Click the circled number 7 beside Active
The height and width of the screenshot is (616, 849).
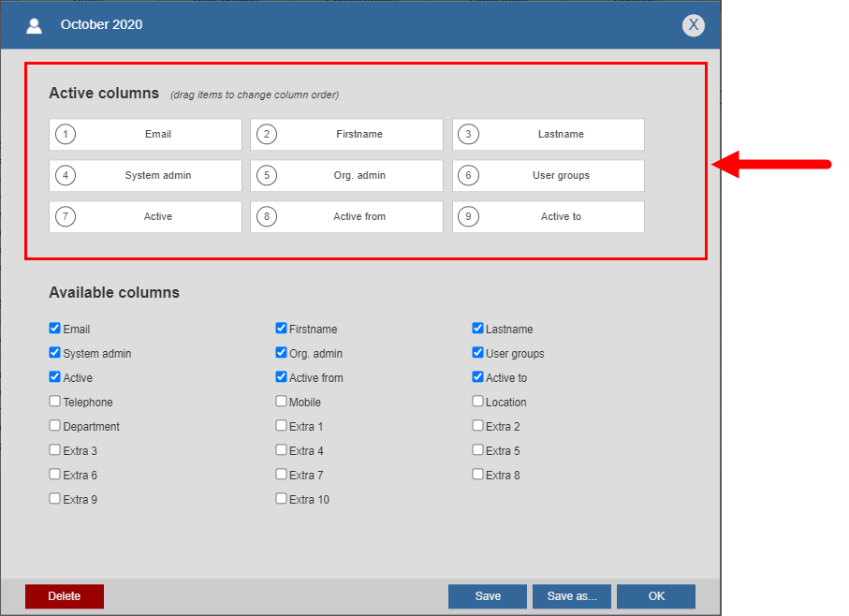click(66, 216)
